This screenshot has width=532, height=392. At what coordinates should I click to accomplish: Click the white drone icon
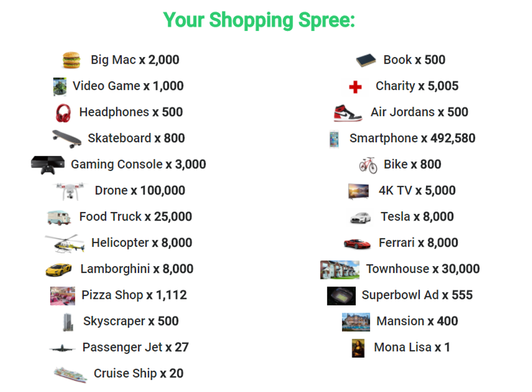pos(71,191)
